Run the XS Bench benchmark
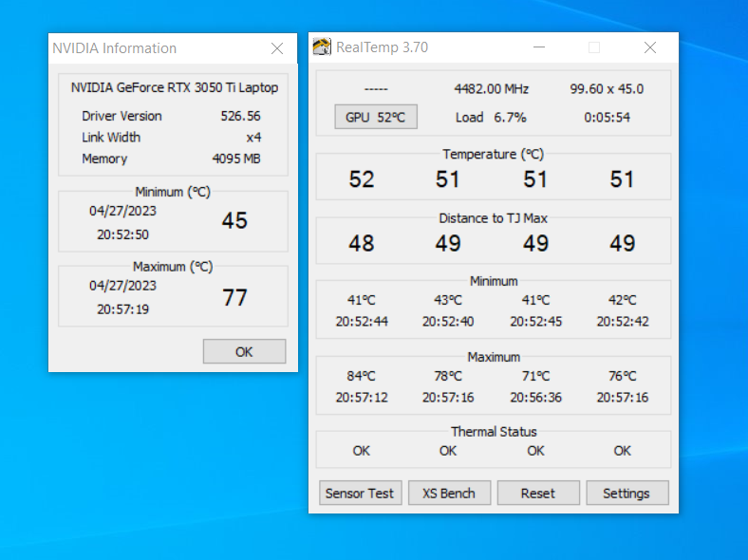The width and height of the screenshot is (748, 560). coord(449,493)
